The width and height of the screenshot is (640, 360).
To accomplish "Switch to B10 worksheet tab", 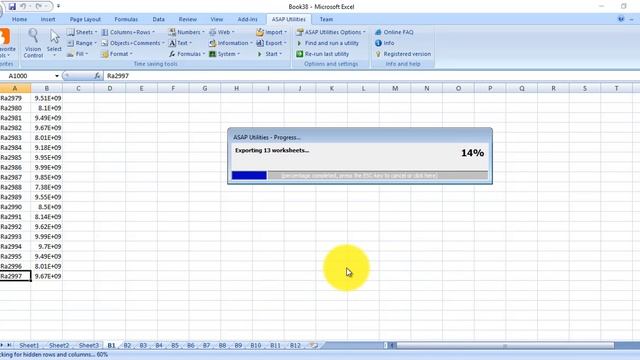I will coord(256,345).
